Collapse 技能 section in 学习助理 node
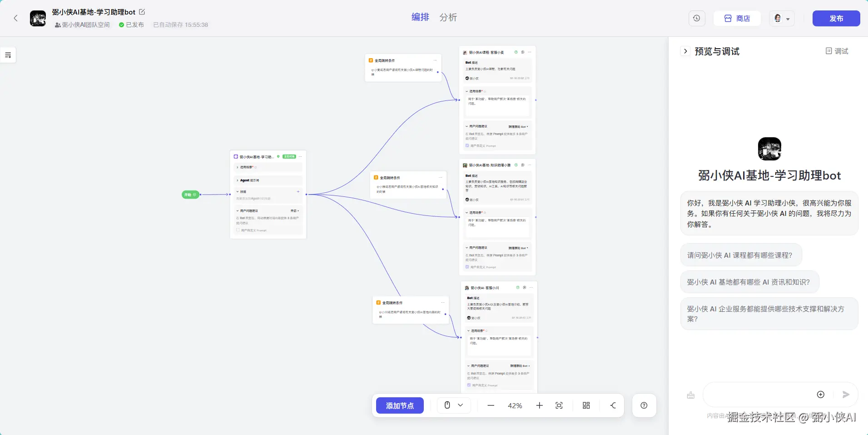Screen dimensions: 868x435 tap(238, 192)
